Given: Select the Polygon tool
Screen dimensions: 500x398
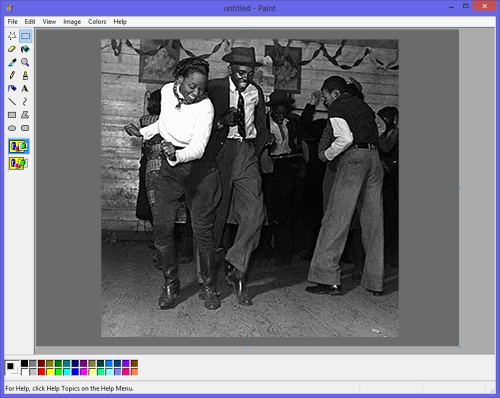Looking at the screenshot, I should [25, 115].
